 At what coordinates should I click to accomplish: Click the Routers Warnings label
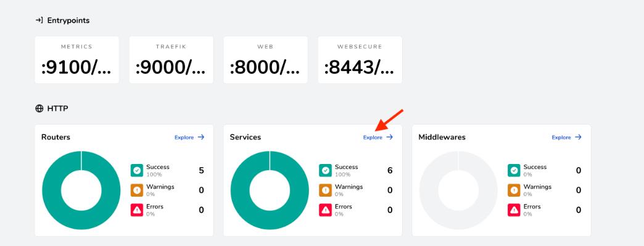click(x=160, y=186)
